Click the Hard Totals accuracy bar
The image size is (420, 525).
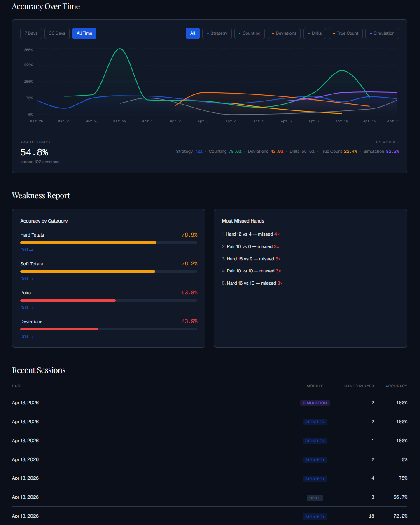109,243
